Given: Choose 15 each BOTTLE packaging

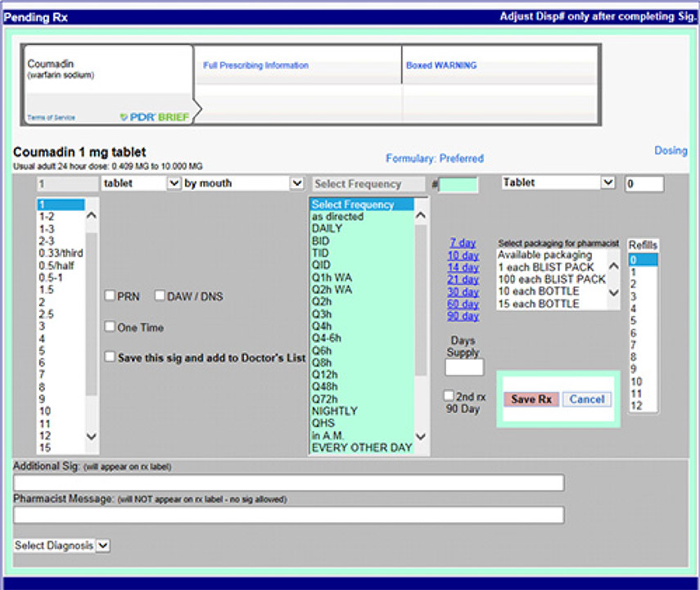Looking at the screenshot, I should click(552, 304).
